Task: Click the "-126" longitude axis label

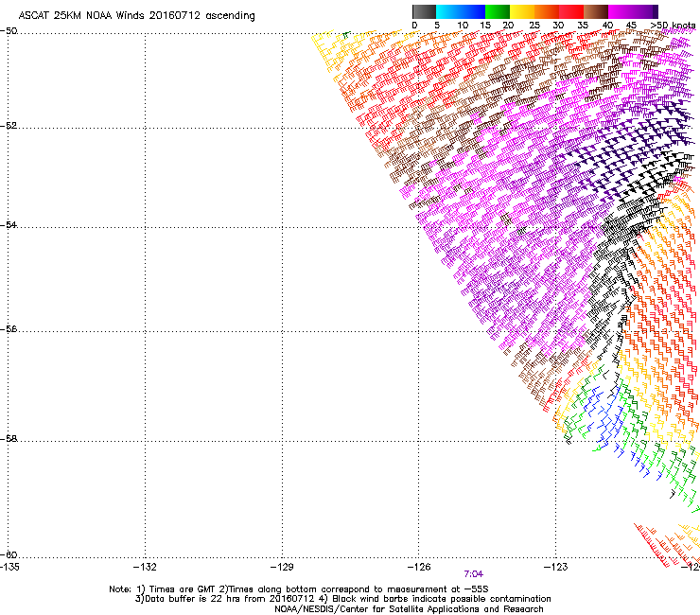Action: [x=419, y=567]
